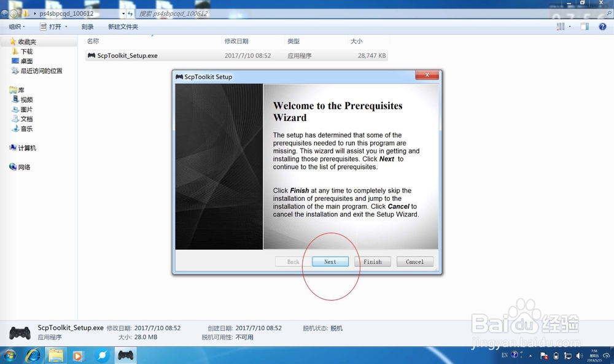Click the gamepad icon of ScpToolkit_Setup.exe

pyautogui.click(x=91, y=56)
